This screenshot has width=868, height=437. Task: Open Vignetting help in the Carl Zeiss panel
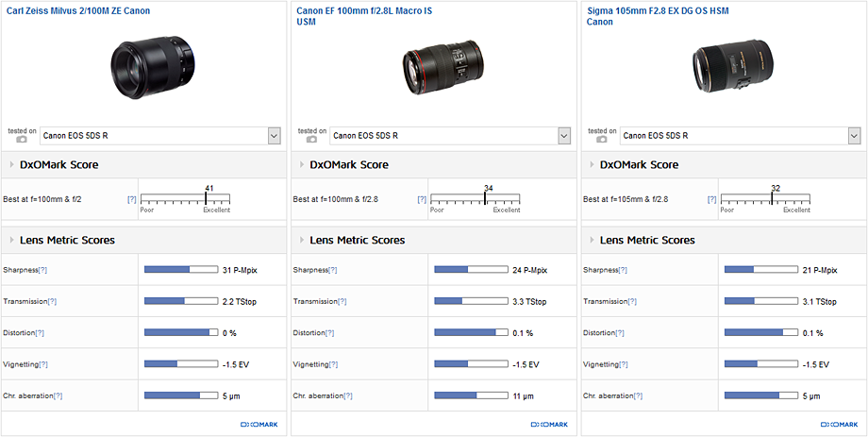pyautogui.click(x=43, y=364)
